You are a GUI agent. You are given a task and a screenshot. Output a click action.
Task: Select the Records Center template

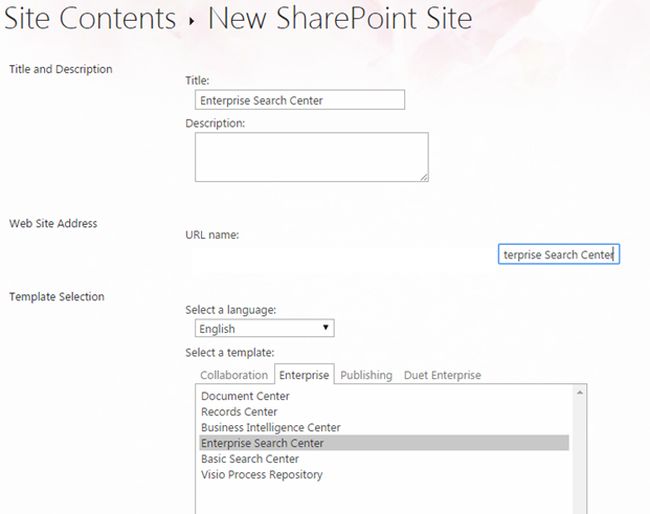[x=384, y=412]
